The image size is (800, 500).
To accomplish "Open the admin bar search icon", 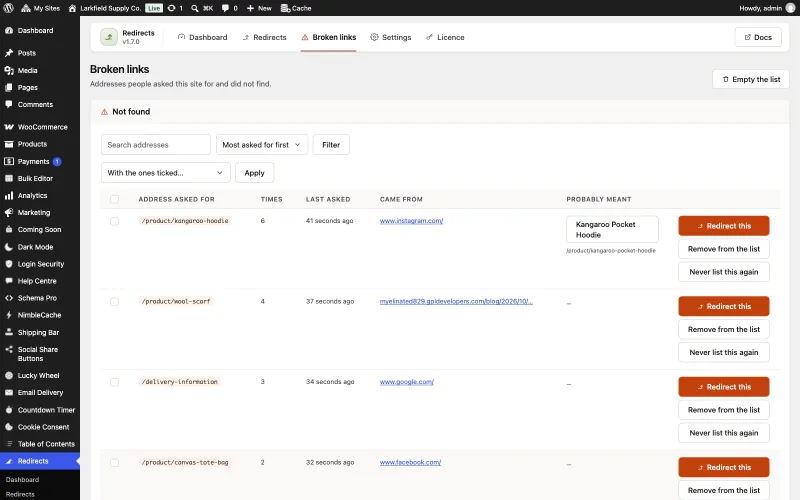I will tap(195, 8).
